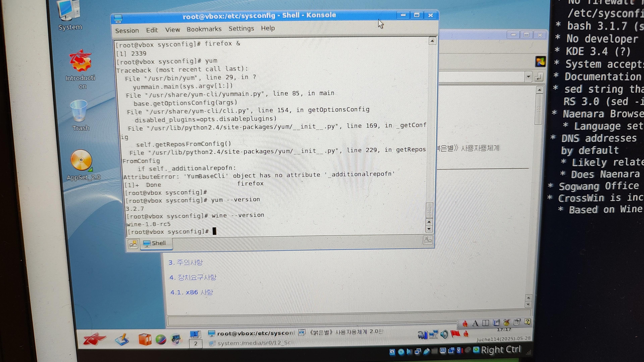644x362 pixels.
Task: Open the Settings menu in Konsole
Action: click(241, 29)
